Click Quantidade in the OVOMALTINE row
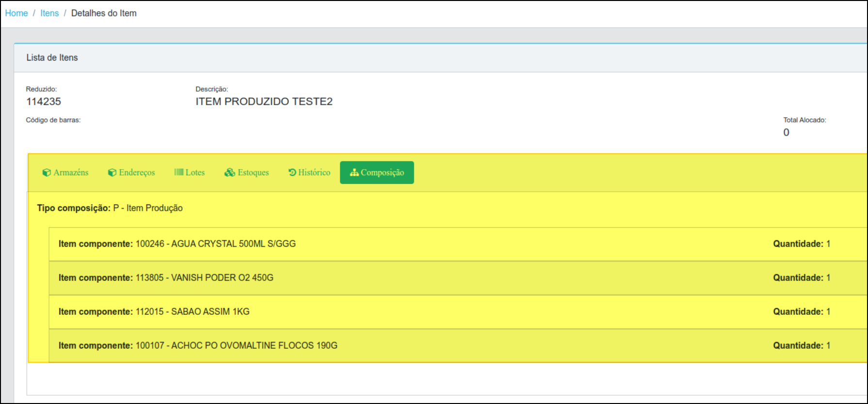Viewport: 868px width, 404px height. tap(802, 346)
